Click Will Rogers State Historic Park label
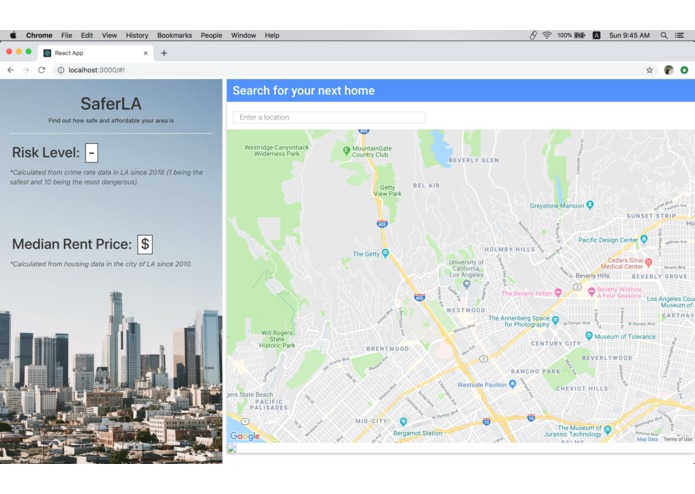Viewport: 695px width, 494px height. [x=277, y=339]
